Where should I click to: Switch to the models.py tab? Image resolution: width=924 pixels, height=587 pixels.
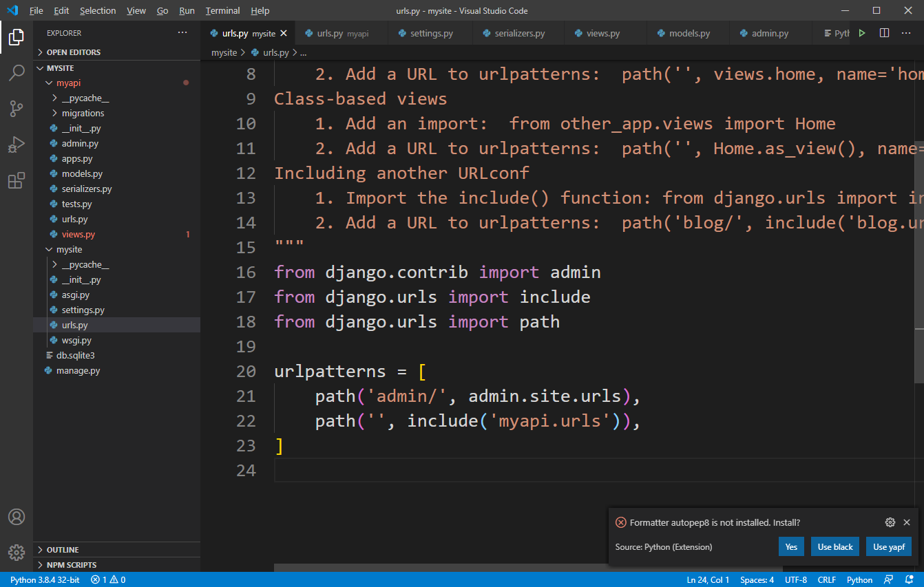(689, 33)
